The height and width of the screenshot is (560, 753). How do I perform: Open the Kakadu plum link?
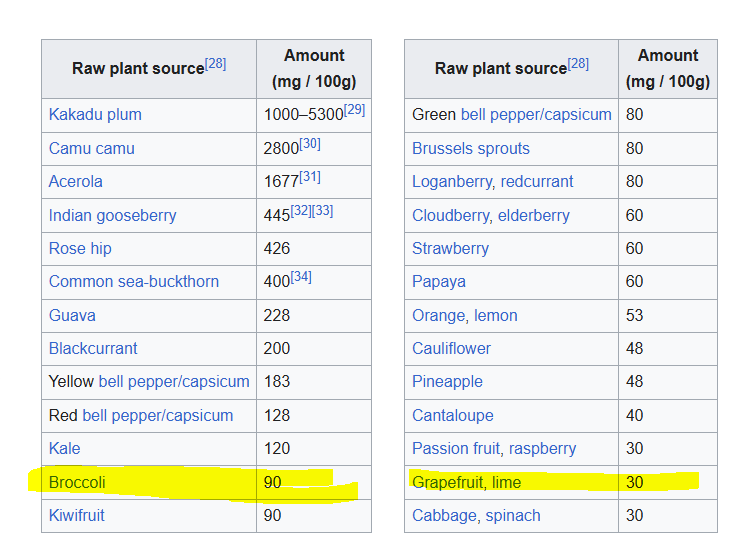coord(95,115)
